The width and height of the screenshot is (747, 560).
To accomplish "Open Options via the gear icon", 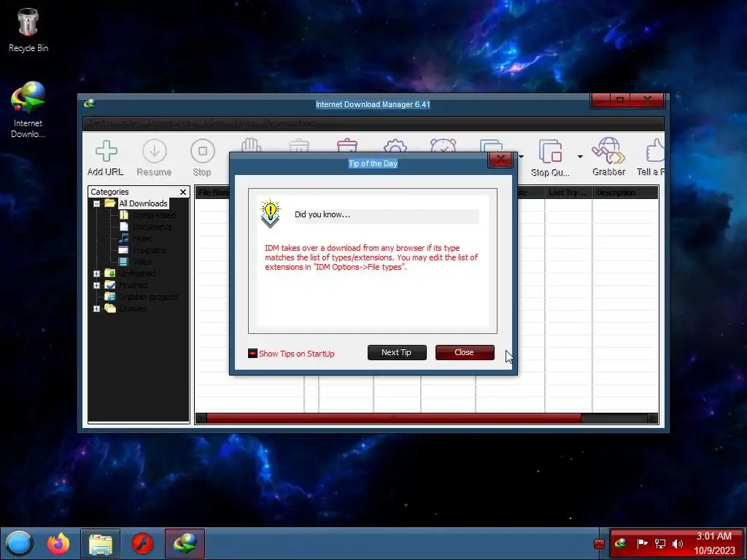I will [x=395, y=145].
